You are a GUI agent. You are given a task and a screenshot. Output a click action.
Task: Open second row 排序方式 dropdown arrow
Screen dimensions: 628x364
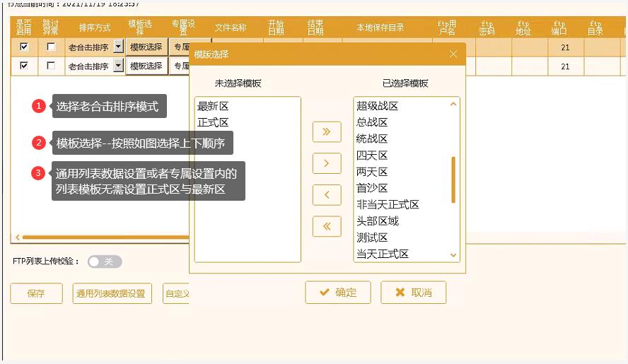coord(118,66)
